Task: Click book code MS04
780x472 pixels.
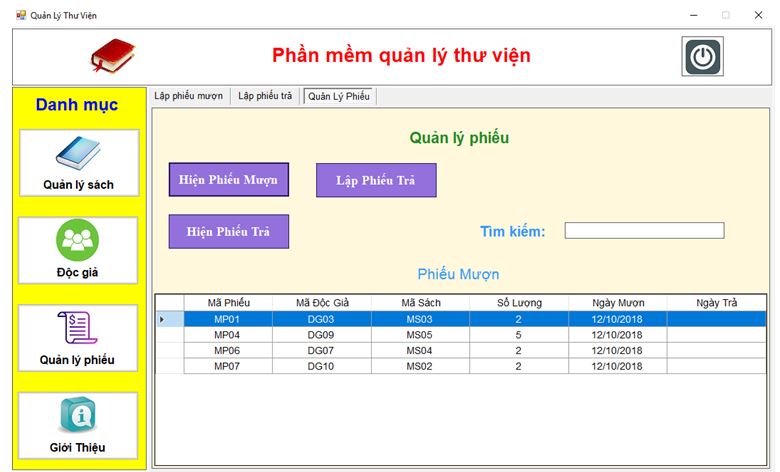Action: click(420, 350)
